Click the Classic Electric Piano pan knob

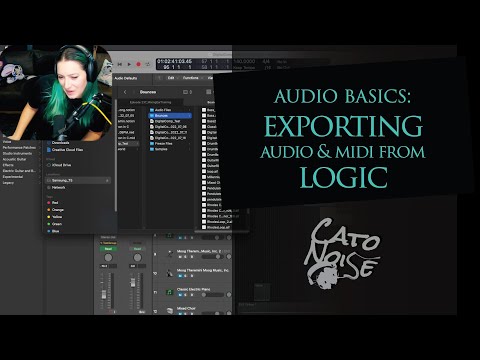(x=229, y=295)
